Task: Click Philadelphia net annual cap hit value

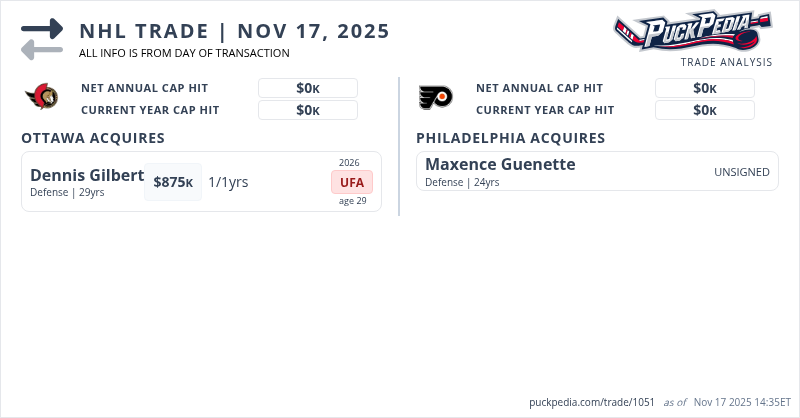Action: (x=704, y=88)
